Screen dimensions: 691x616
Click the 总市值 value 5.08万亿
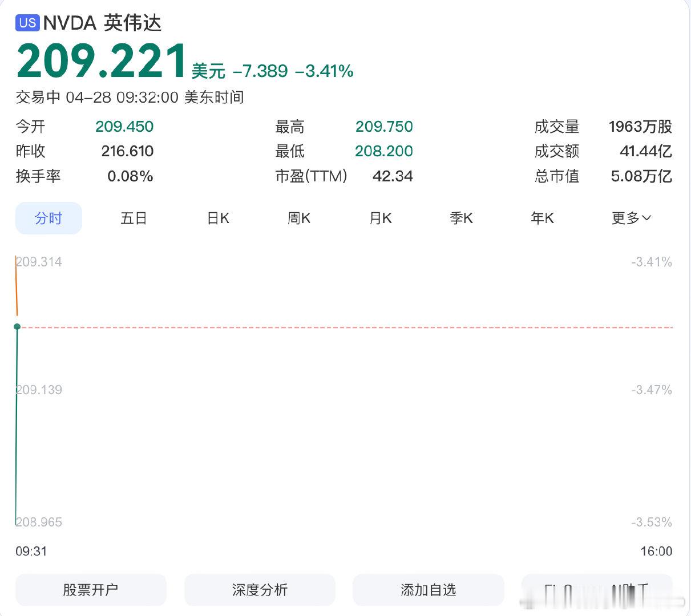coord(641,176)
